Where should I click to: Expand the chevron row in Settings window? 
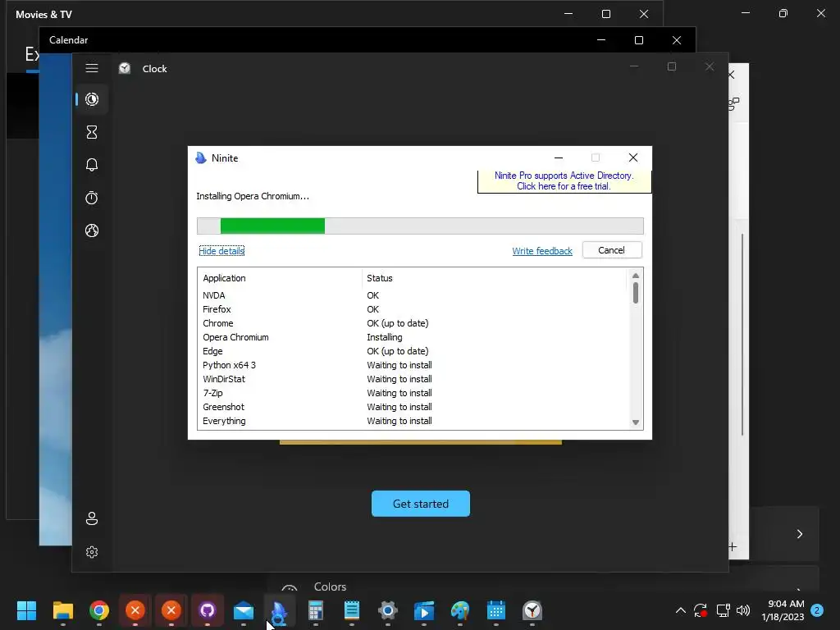(x=799, y=534)
